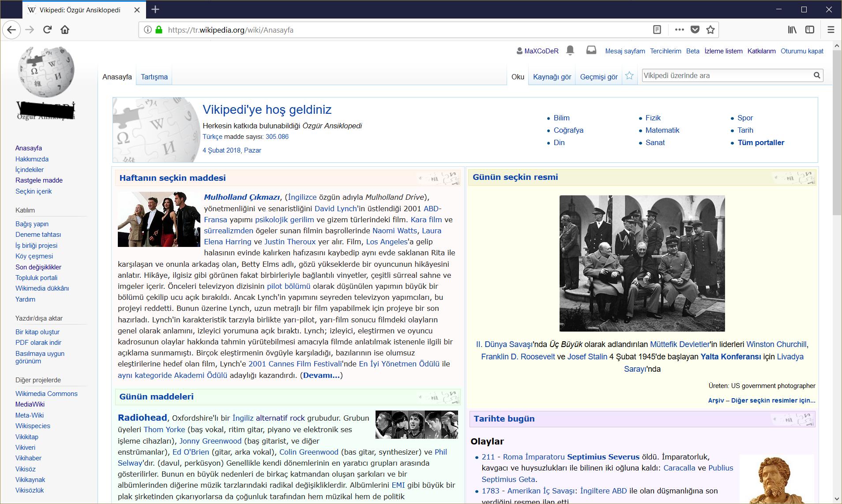
Task: Open Wikipedia notifications via the bell icon
Action: click(571, 51)
